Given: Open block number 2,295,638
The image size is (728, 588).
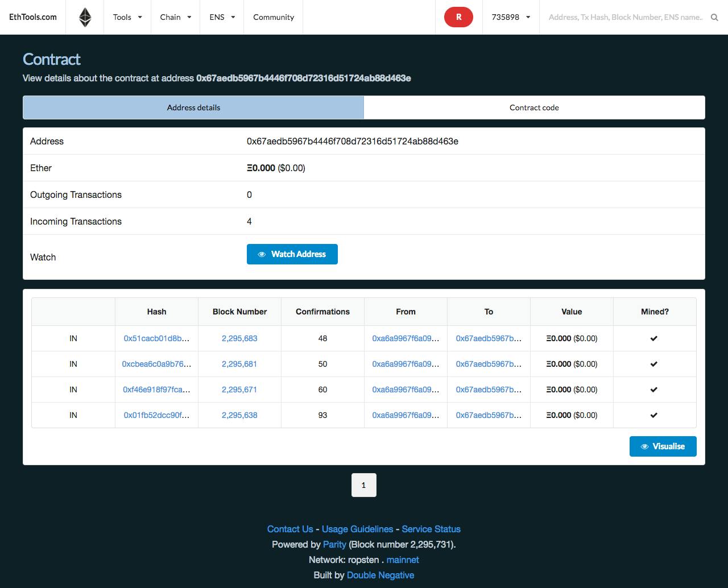Looking at the screenshot, I should 239,415.
